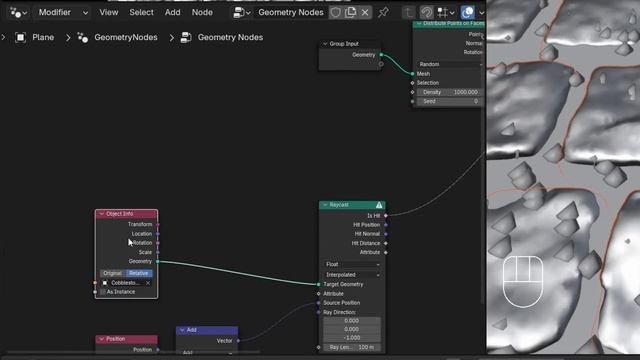
Task: Open the snap options dropdown icon
Action: coord(445,13)
